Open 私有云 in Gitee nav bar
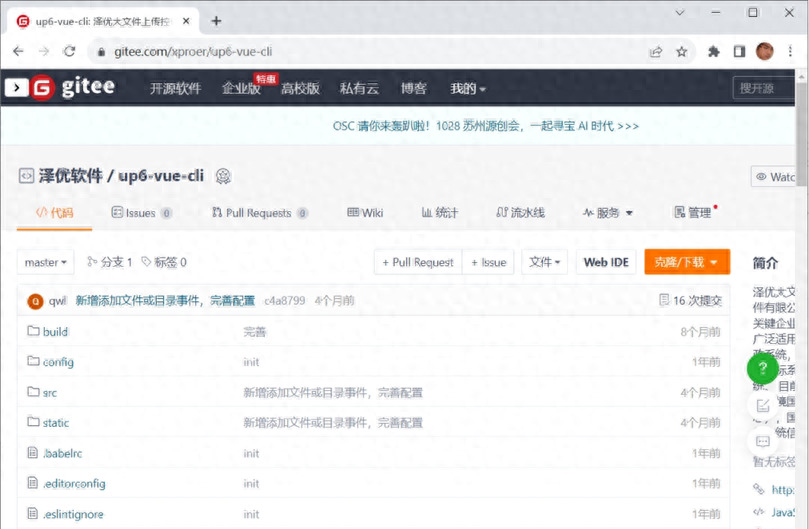This screenshot has width=809, height=529. [x=360, y=88]
